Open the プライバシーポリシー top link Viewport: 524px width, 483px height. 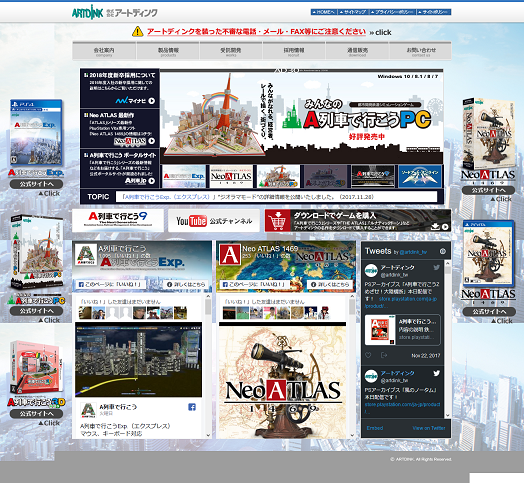pyautogui.click(x=392, y=12)
